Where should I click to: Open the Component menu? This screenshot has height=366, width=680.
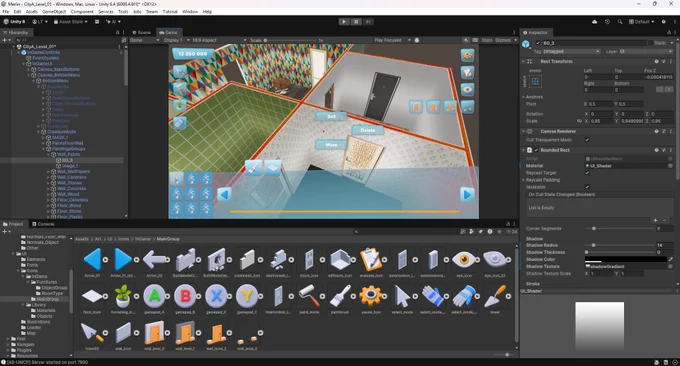(82, 12)
